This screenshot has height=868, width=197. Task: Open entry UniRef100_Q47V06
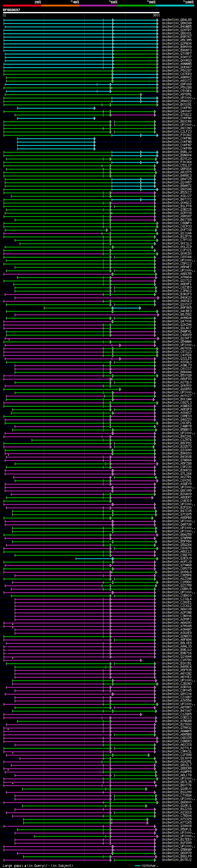177,321
